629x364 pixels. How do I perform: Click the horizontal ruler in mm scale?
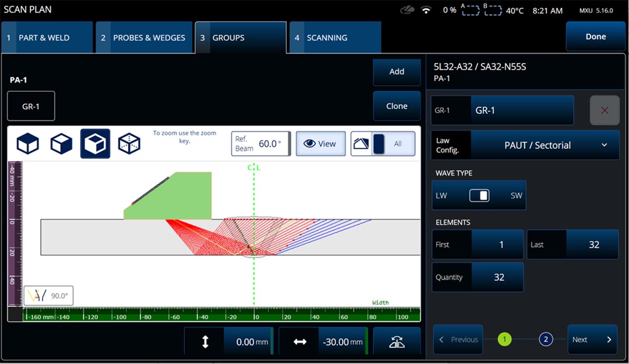click(221, 315)
